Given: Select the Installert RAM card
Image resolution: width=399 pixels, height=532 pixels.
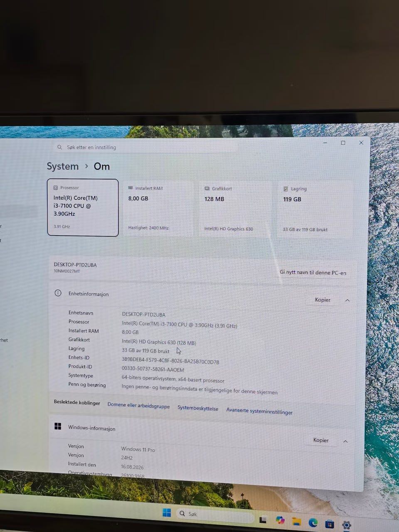Looking at the screenshot, I should (158, 208).
